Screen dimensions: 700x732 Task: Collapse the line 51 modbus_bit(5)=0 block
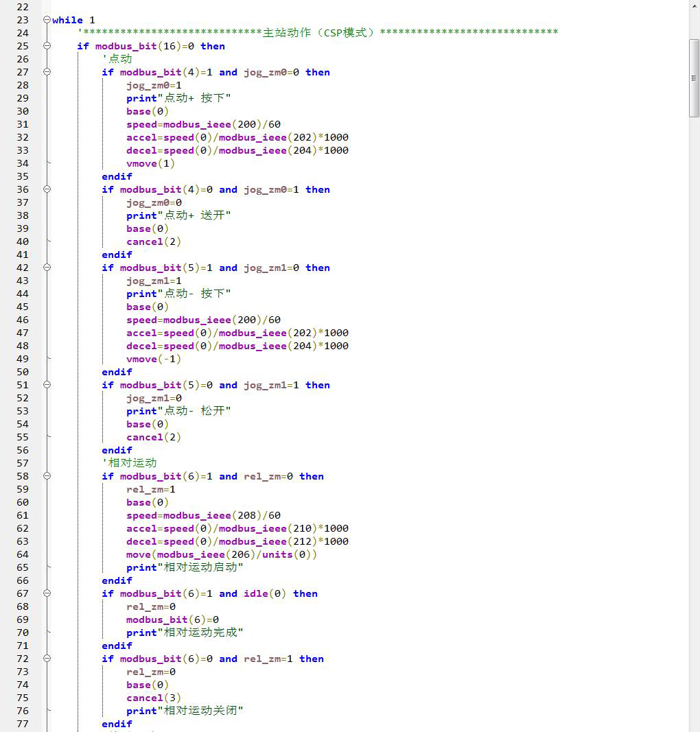point(47,385)
